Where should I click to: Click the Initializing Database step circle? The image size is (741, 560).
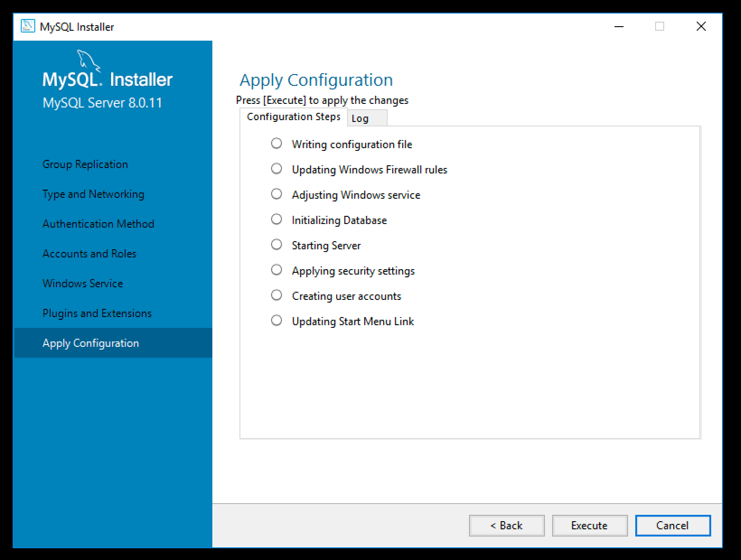point(277,219)
